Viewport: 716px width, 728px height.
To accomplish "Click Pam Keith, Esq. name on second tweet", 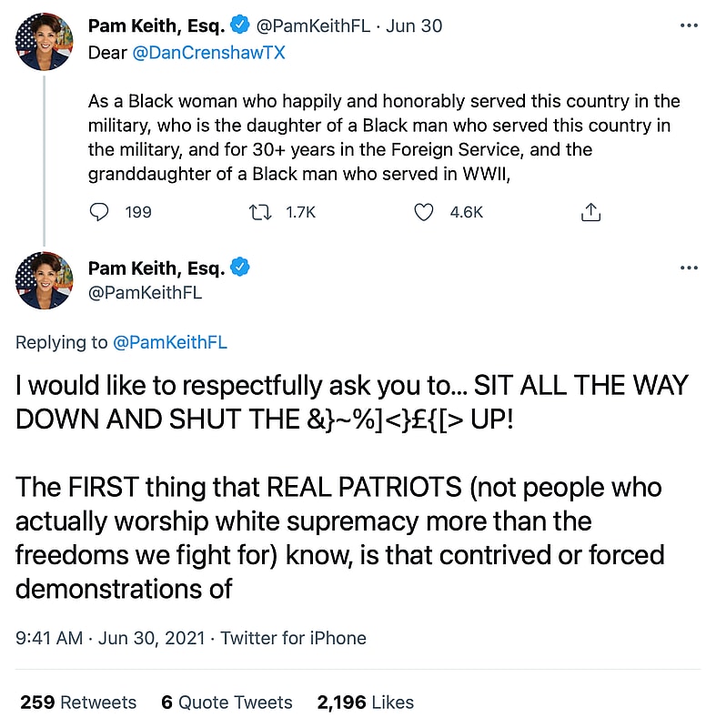I will (156, 268).
